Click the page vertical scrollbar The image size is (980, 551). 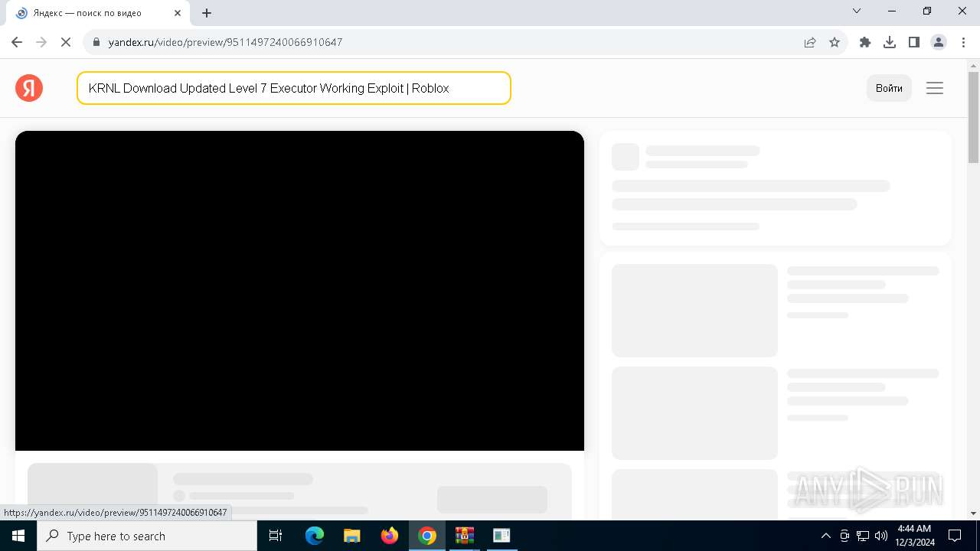tap(973, 118)
